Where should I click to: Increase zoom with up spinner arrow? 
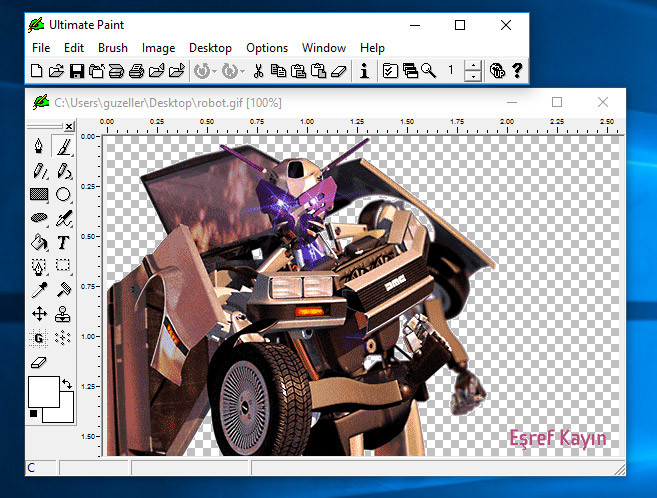tap(473, 66)
